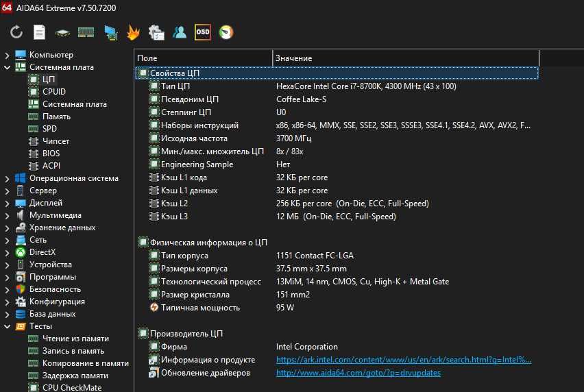This screenshot has height=392, width=584.
Task: Click the user silhouette toolbar icon
Action: (x=179, y=32)
